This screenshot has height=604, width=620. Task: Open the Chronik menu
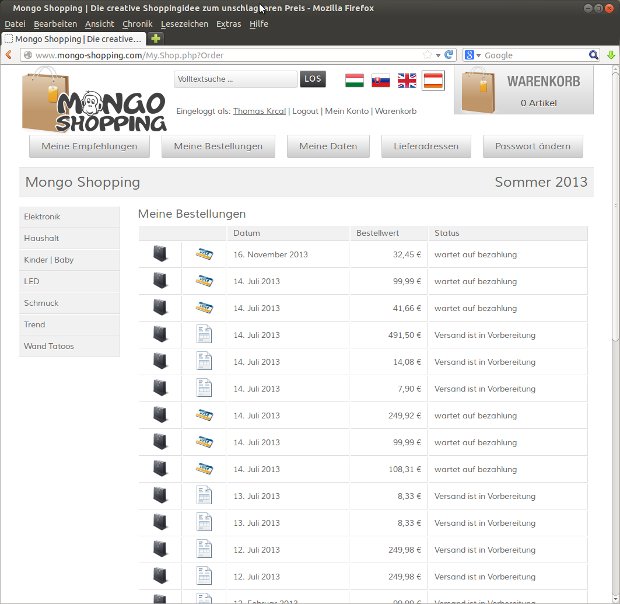pos(137,24)
